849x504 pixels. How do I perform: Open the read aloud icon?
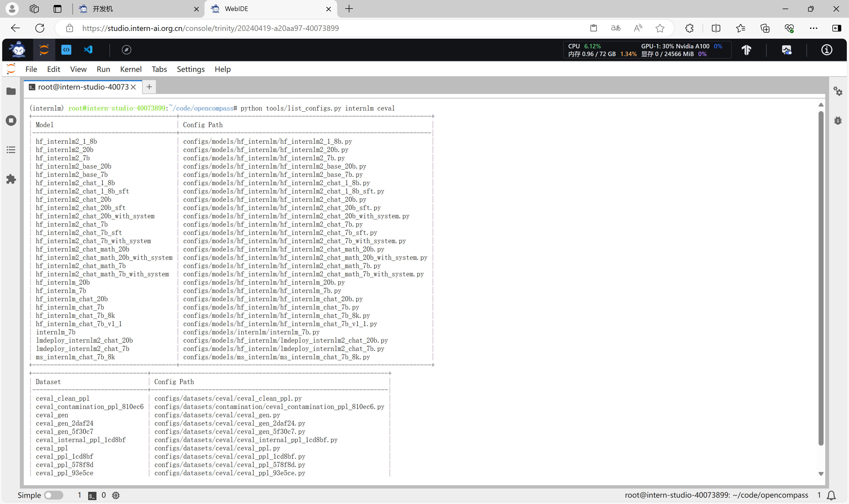point(638,28)
